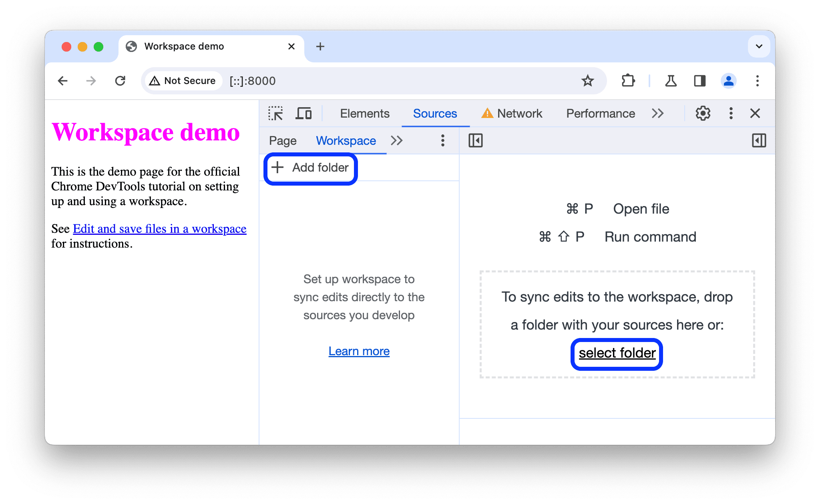Switch to the Workspace tab

[x=346, y=140]
